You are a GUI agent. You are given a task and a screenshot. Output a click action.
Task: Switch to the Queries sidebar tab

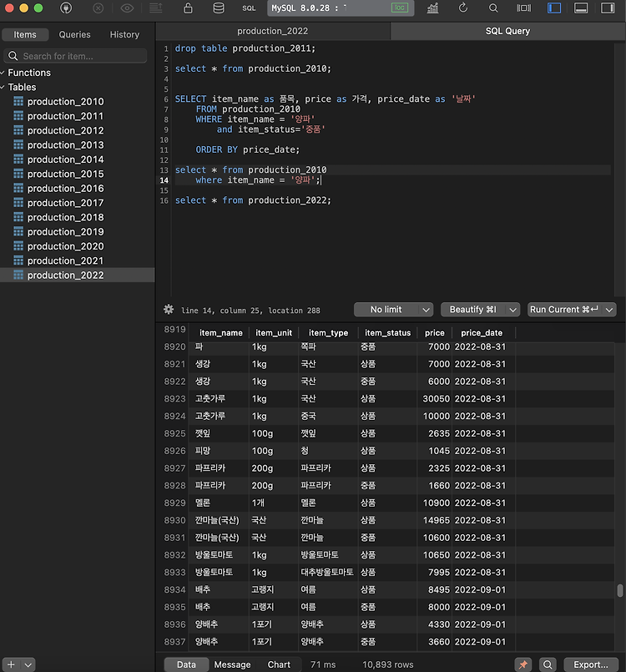(x=74, y=35)
